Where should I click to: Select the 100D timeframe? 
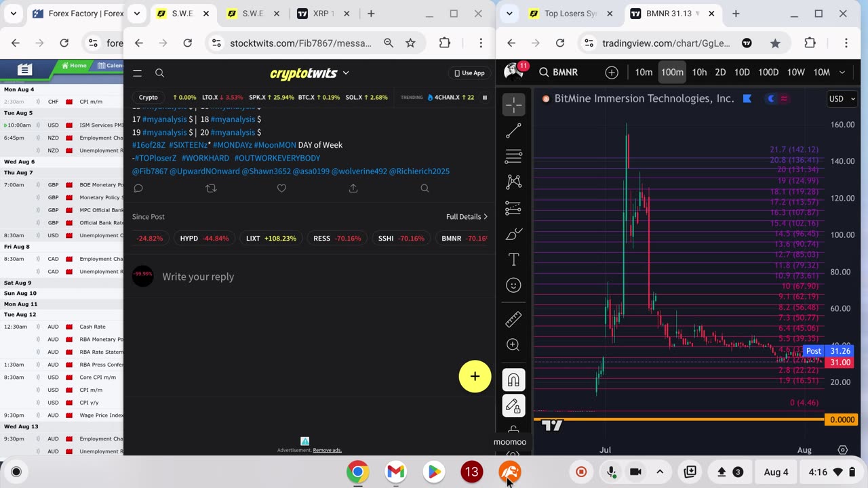768,73
